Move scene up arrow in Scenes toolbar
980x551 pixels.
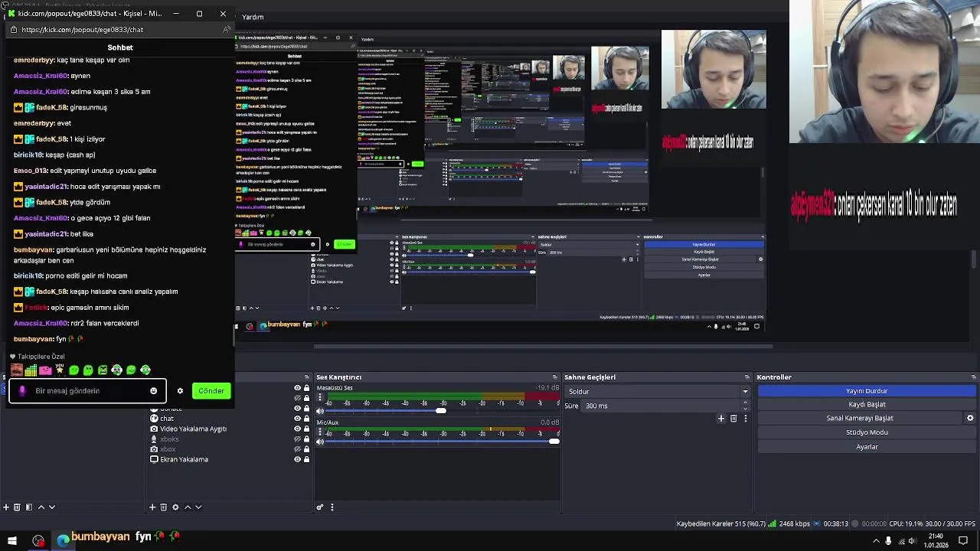(41, 507)
